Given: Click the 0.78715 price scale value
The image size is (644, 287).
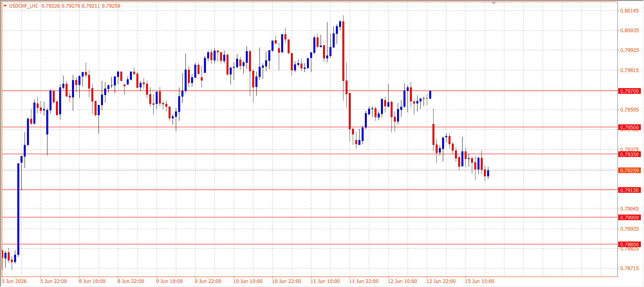Looking at the screenshot, I should (629, 268).
